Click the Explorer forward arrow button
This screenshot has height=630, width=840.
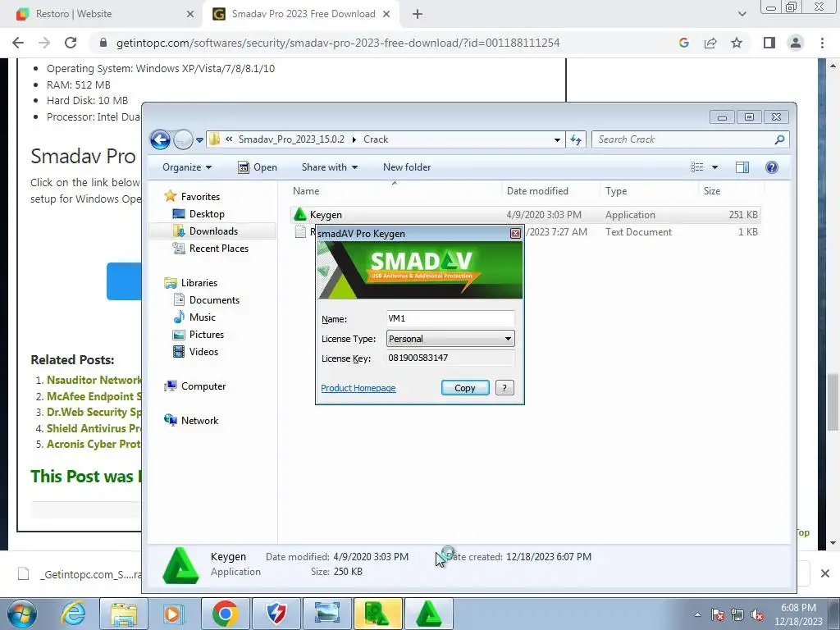click(x=183, y=139)
